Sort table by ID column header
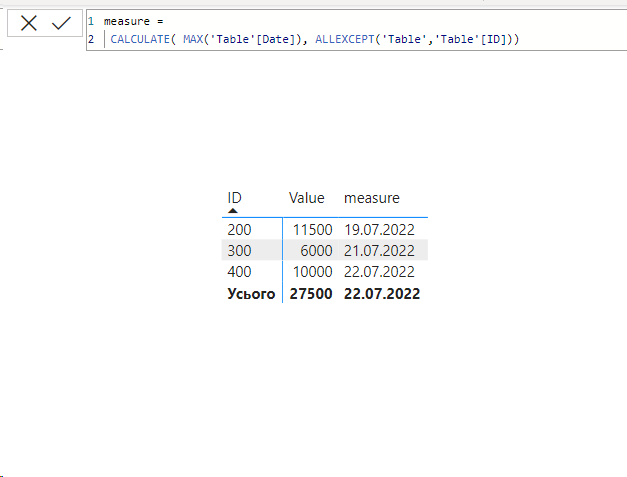Image resolution: width=627 pixels, height=477 pixels. coord(234,198)
